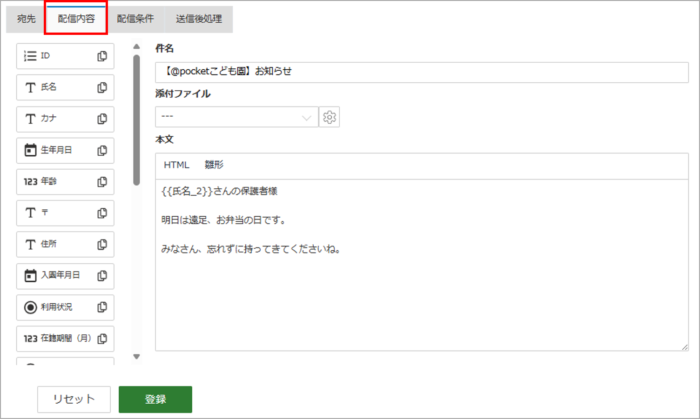Click the radio icon beside 利用状況
This screenshot has height=419, width=700.
[30, 307]
